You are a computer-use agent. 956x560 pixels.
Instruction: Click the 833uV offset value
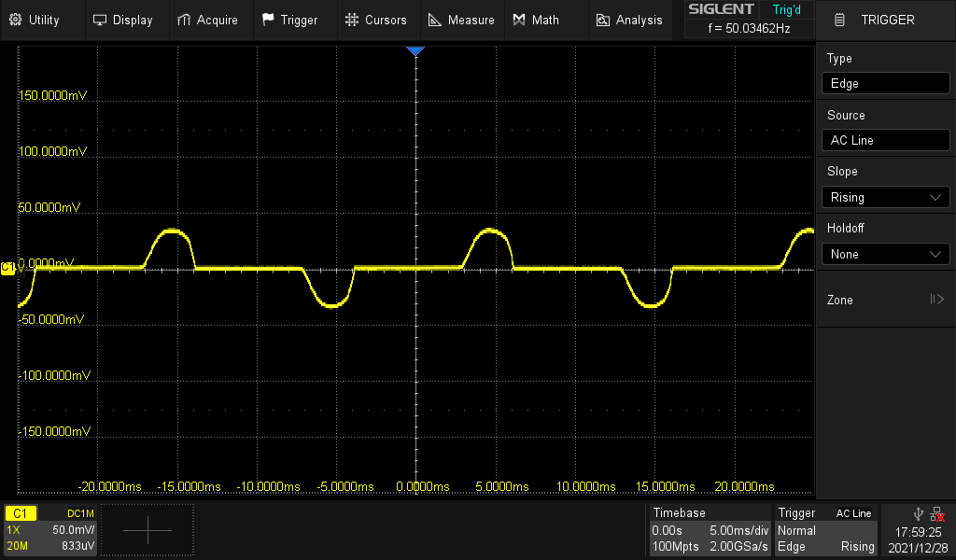coord(78,546)
